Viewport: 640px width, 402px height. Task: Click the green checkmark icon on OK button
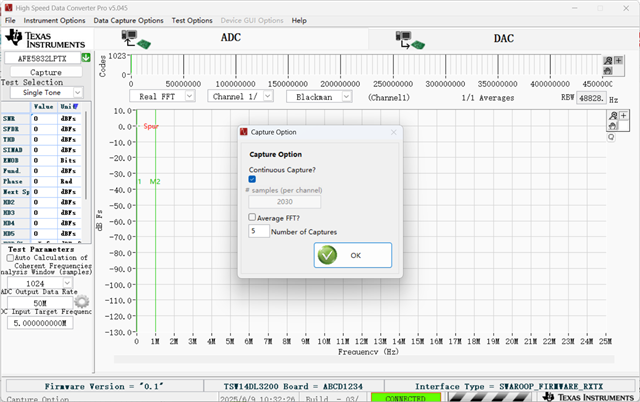tap(327, 255)
